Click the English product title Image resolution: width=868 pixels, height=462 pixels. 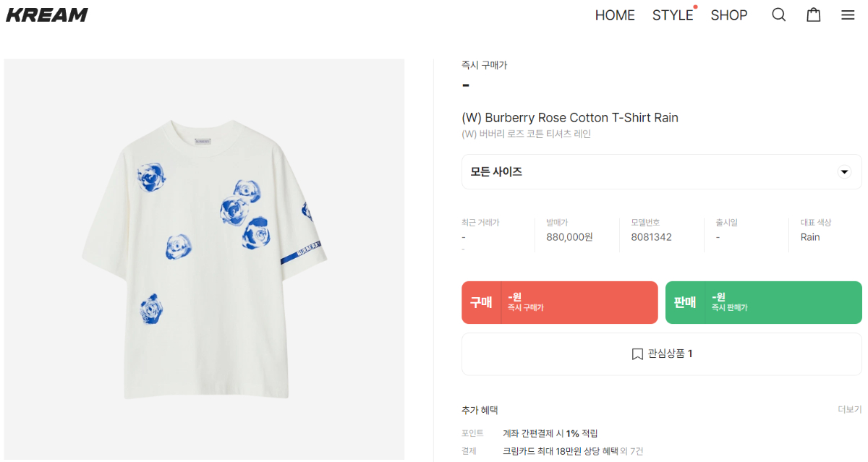(570, 118)
